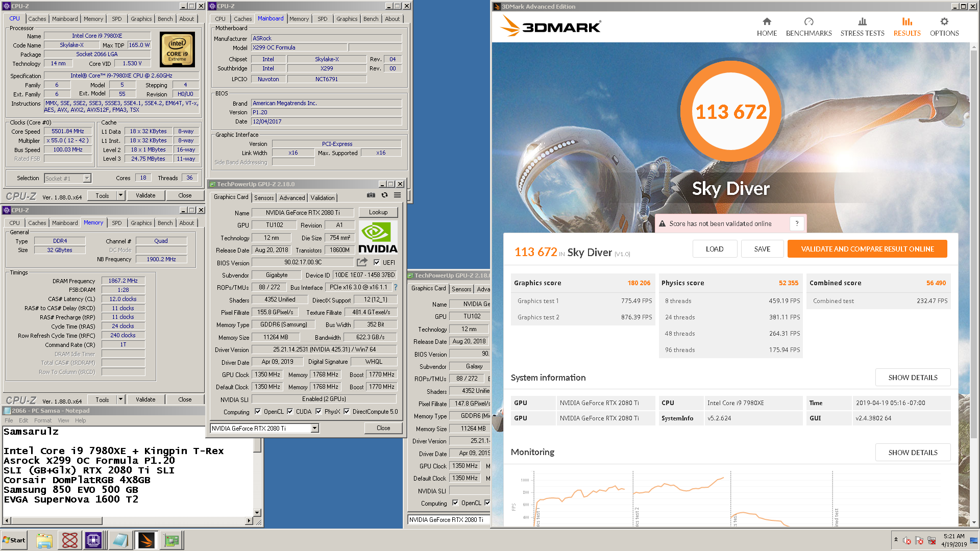Open the Bench tab in Memory CPU-Z window
Screen dimensions: 980x551
pyautogui.click(x=165, y=223)
